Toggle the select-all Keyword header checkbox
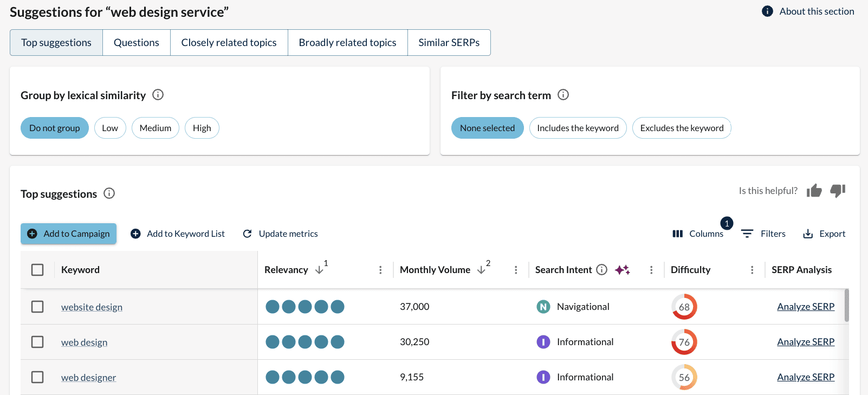 (37, 270)
